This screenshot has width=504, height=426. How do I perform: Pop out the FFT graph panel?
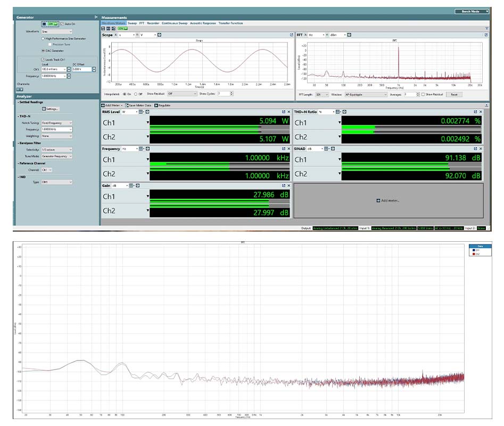[x=486, y=35]
